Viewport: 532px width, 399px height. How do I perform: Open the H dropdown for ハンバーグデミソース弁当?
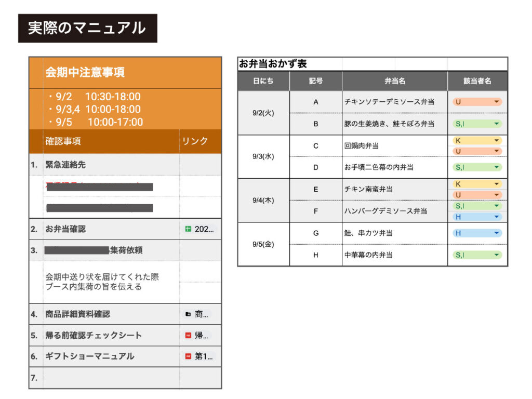(497, 217)
